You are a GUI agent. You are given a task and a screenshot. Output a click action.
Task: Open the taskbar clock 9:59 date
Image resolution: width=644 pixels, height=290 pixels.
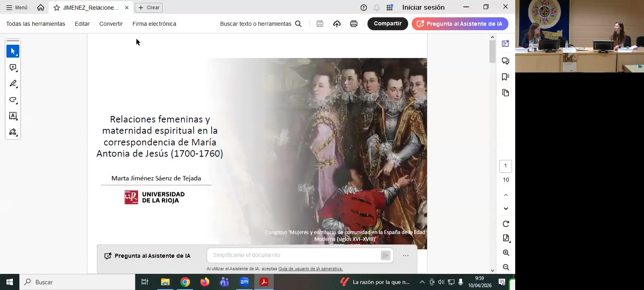(x=480, y=282)
